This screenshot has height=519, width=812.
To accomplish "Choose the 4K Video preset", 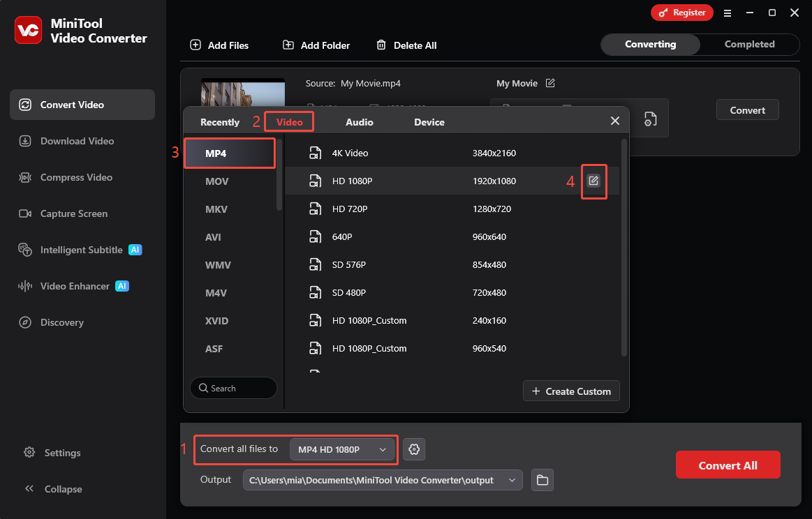I will coord(452,153).
